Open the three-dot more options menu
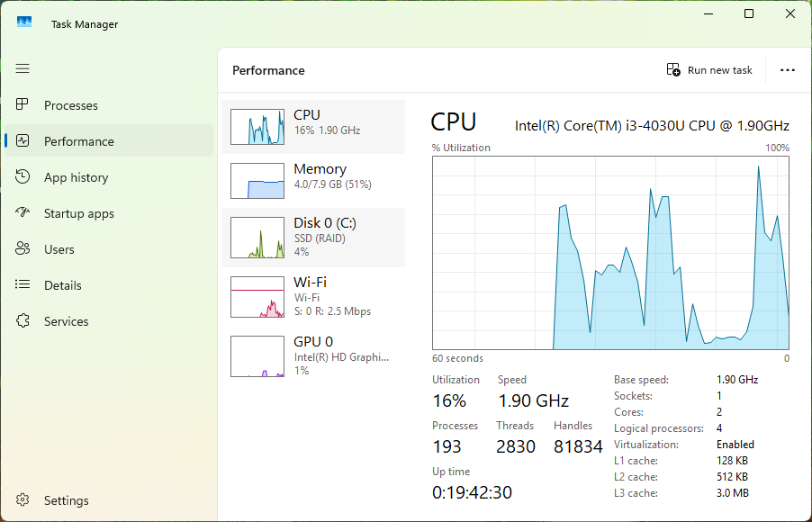This screenshot has height=522, width=812. click(x=788, y=70)
